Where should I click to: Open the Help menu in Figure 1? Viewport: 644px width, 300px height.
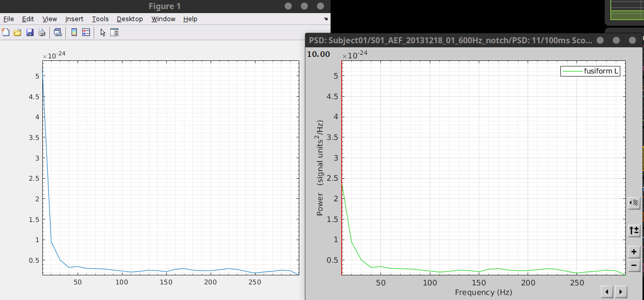[190, 19]
